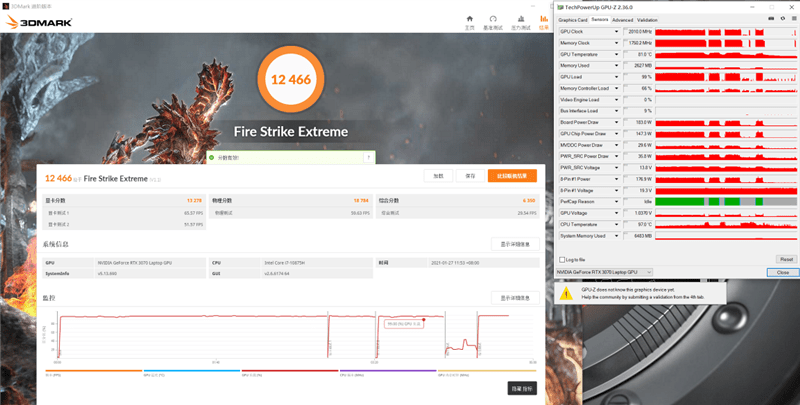Click the 12 466 score circle
Image resolution: width=800 pixels, height=405 pixels.
[x=290, y=79]
